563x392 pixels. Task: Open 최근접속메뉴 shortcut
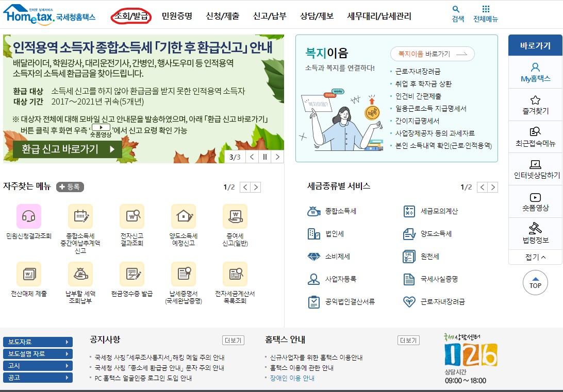click(535, 137)
